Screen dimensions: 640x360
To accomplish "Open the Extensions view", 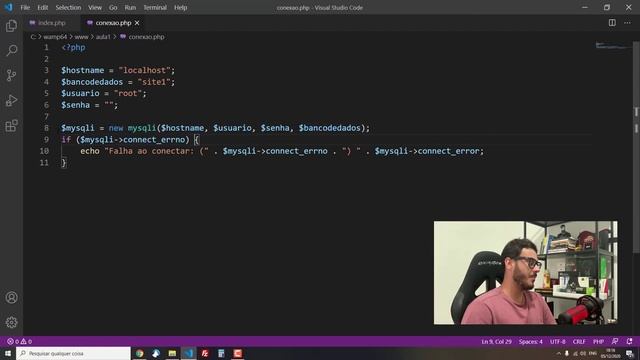I will (11, 125).
